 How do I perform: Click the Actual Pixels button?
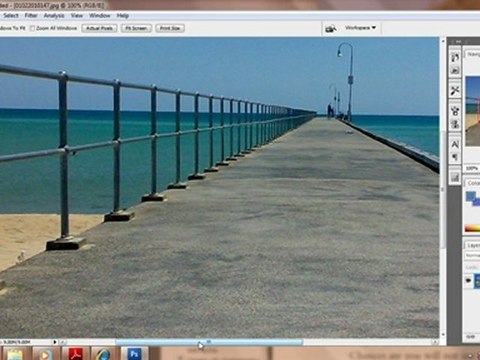99,28
